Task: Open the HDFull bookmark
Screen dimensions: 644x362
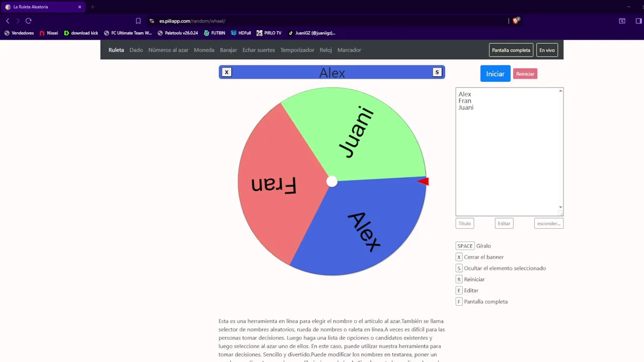Action: pyautogui.click(x=241, y=33)
